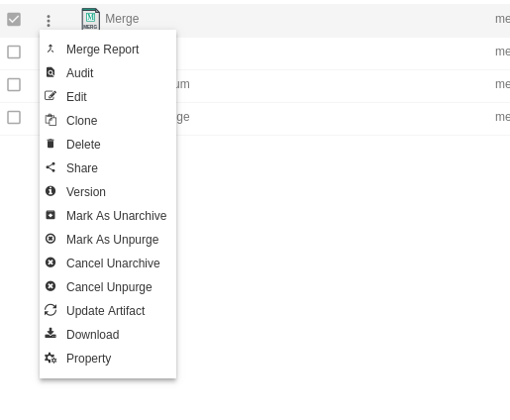Click the Clone clipboard icon
Image resolution: width=510 pixels, height=420 pixels.
(51, 120)
